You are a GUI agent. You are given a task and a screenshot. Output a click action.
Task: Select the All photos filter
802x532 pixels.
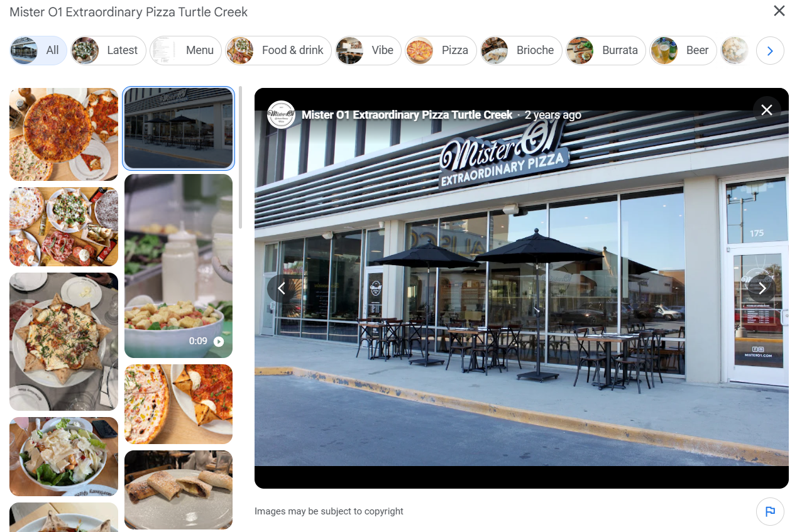point(38,50)
